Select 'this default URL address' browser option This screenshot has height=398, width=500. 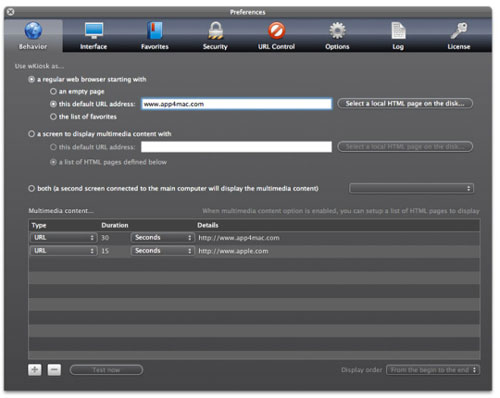pos(53,104)
